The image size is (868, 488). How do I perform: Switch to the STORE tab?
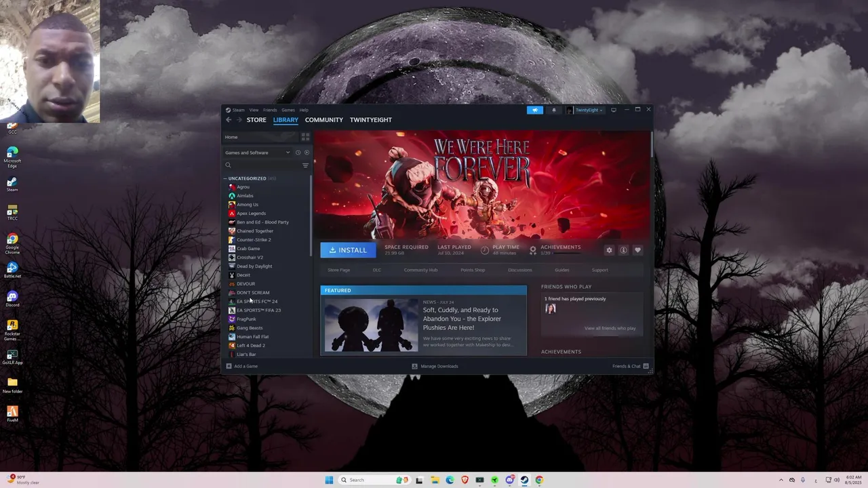coord(256,120)
